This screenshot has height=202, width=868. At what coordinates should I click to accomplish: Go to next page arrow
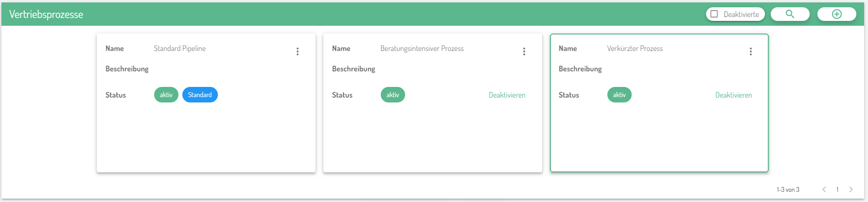click(x=851, y=189)
